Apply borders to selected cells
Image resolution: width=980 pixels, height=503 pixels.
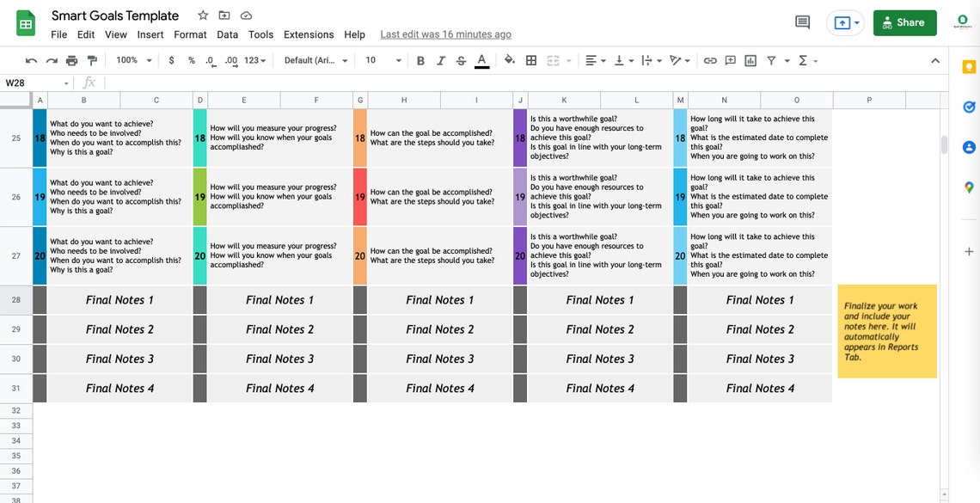[x=530, y=60]
